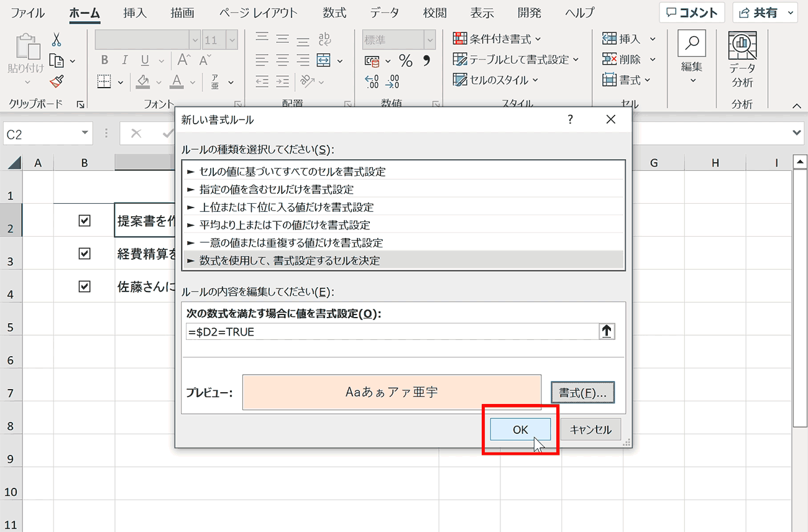Click the scissors Cut icon

[x=57, y=40]
